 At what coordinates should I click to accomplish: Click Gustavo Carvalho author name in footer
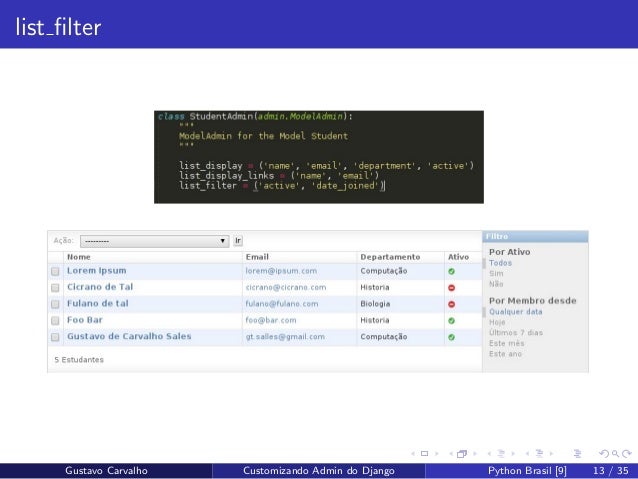(x=106, y=471)
